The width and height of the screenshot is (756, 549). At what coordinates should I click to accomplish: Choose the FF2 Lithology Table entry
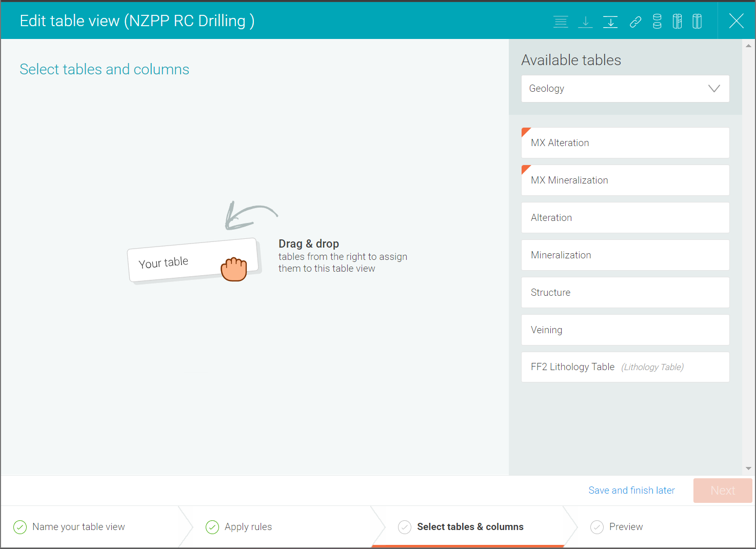coord(625,367)
